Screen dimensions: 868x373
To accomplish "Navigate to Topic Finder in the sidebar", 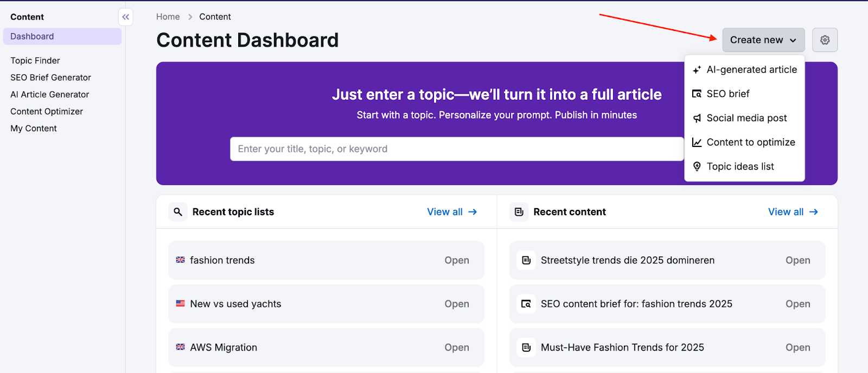I will click(35, 60).
